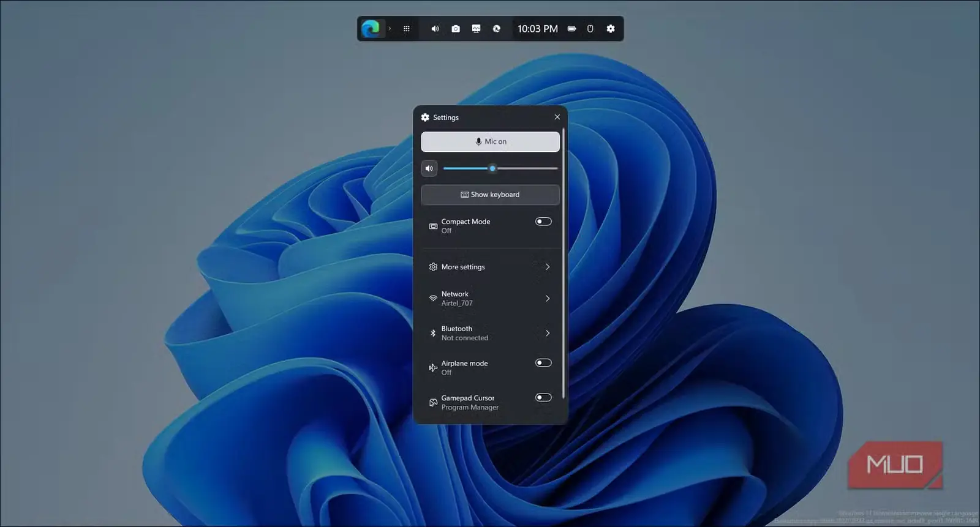Open the Performance monitor widget icon
The height and width of the screenshot is (527, 980).
[x=476, y=29]
